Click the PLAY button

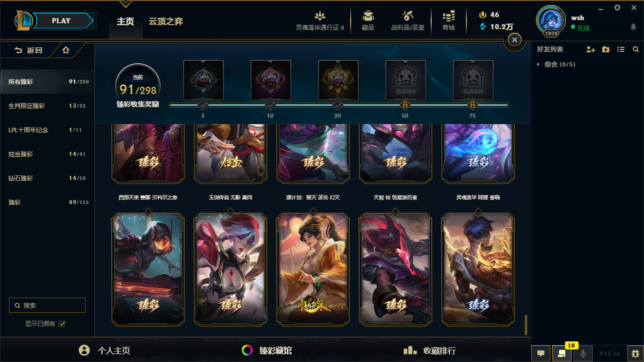click(61, 21)
